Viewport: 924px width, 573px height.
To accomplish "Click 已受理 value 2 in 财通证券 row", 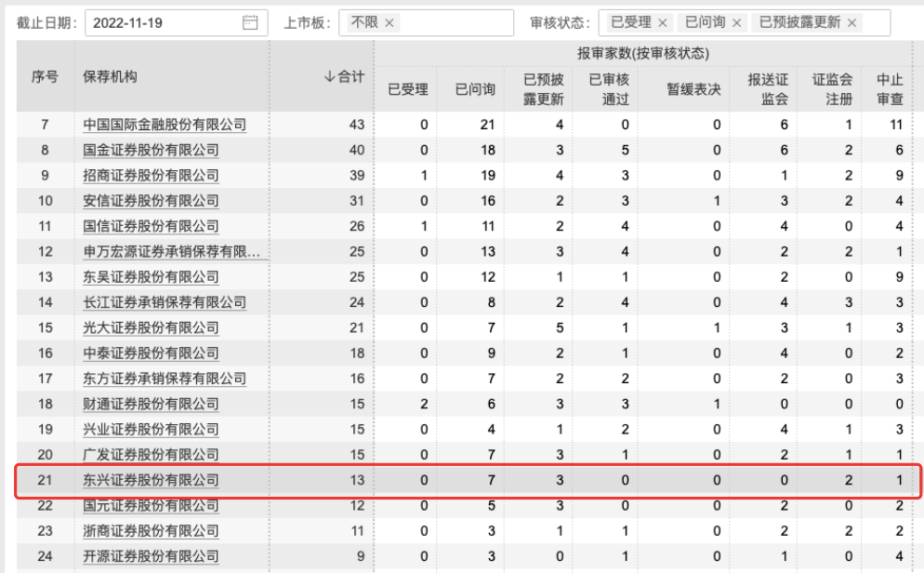I will [424, 403].
